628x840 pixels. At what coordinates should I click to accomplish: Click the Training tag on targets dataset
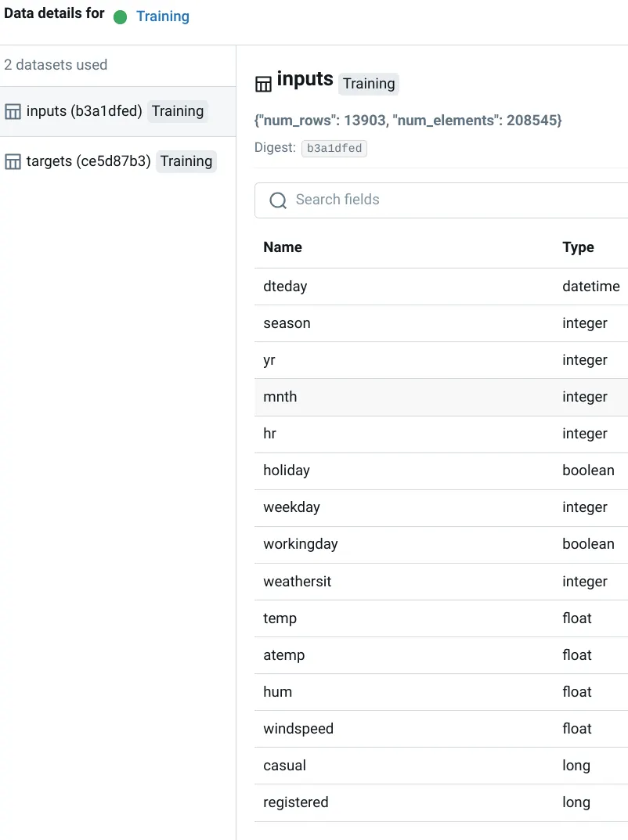[x=186, y=161]
